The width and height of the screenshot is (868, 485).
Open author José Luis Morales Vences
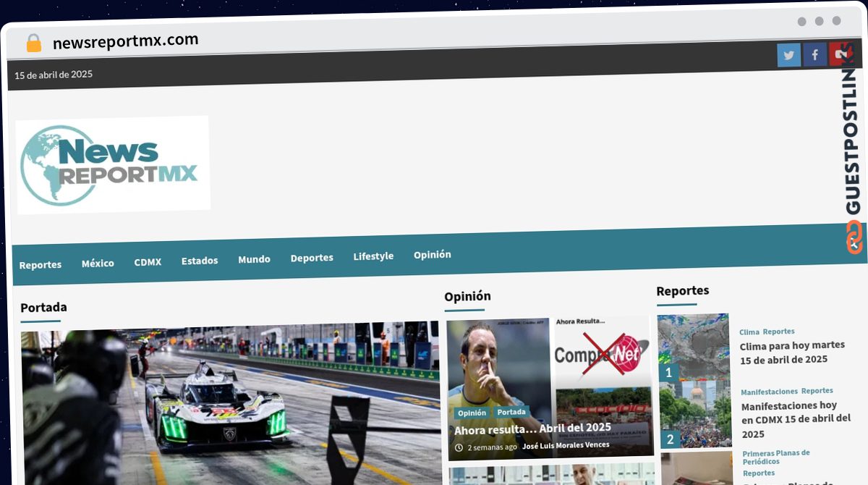pos(566,445)
